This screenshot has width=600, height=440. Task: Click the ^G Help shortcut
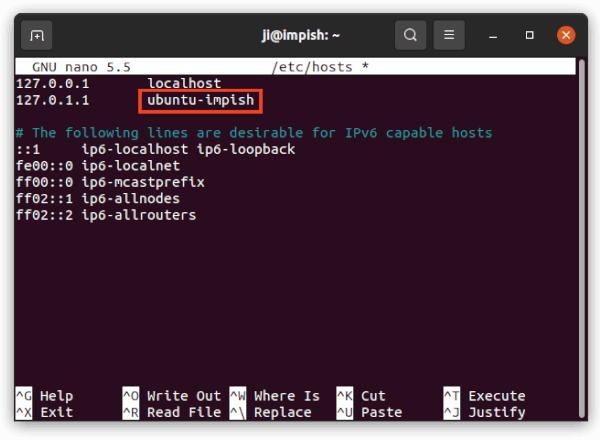pyautogui.click(x=44, y=396)
